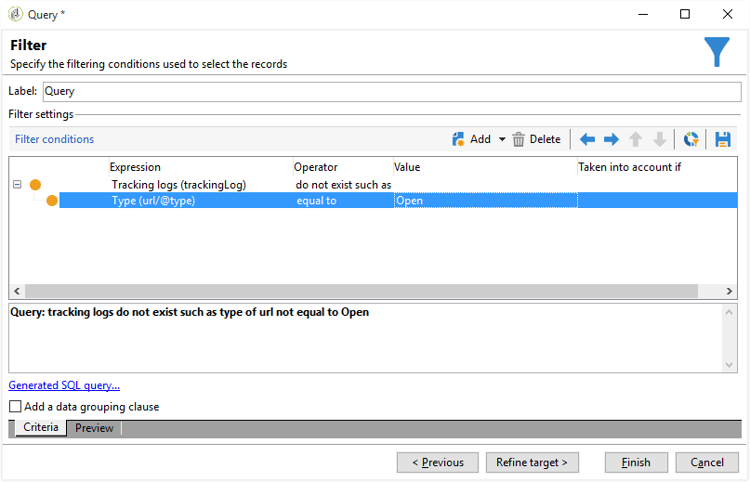
Task: Click the Refine target button
Action: pos(532,462)
